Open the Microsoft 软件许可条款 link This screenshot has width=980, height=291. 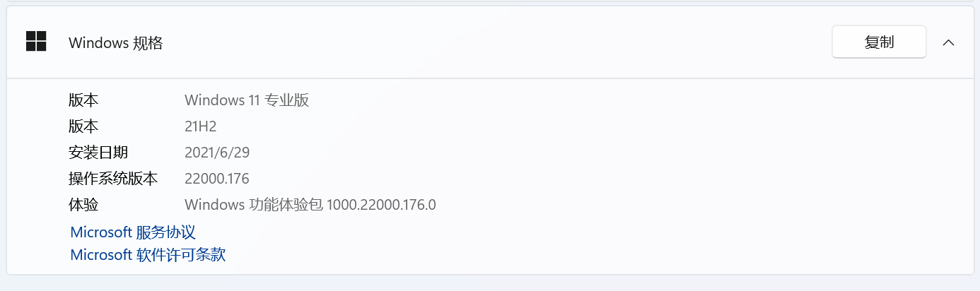pos(148,255)
